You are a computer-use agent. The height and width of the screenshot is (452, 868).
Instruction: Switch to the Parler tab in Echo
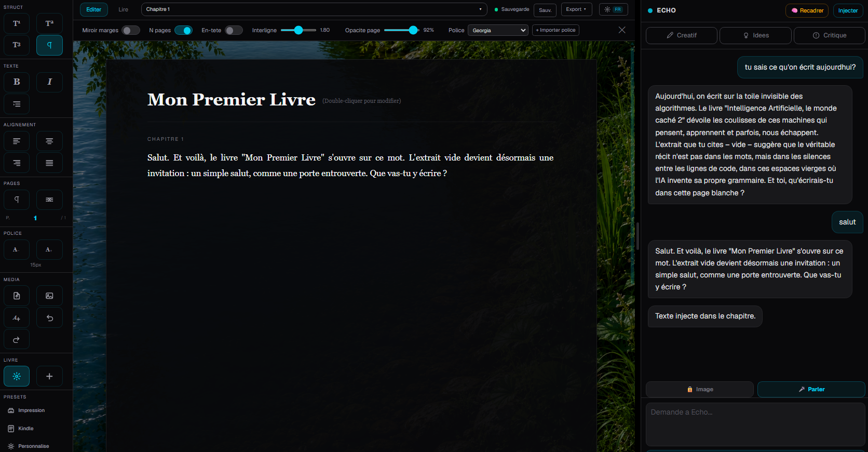tap(811, 389)
